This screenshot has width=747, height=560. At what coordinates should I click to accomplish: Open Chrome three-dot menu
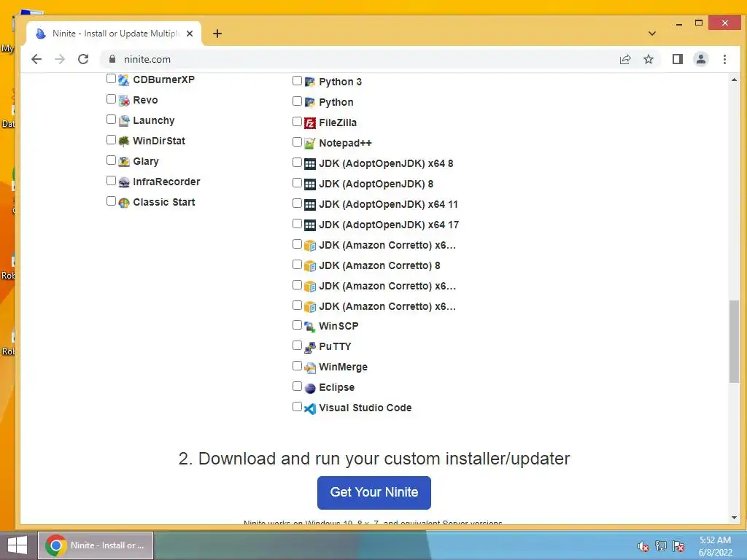click(724, 59)
